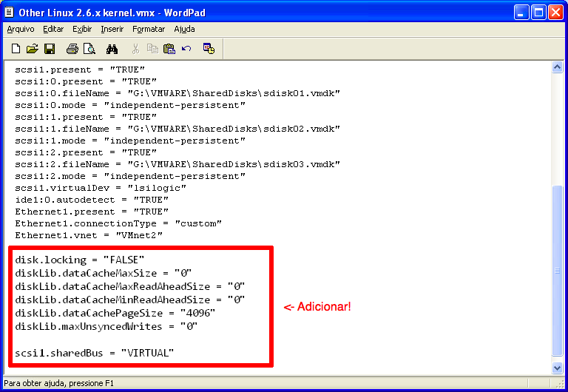Open the Arquivo menu

[21, 29]
